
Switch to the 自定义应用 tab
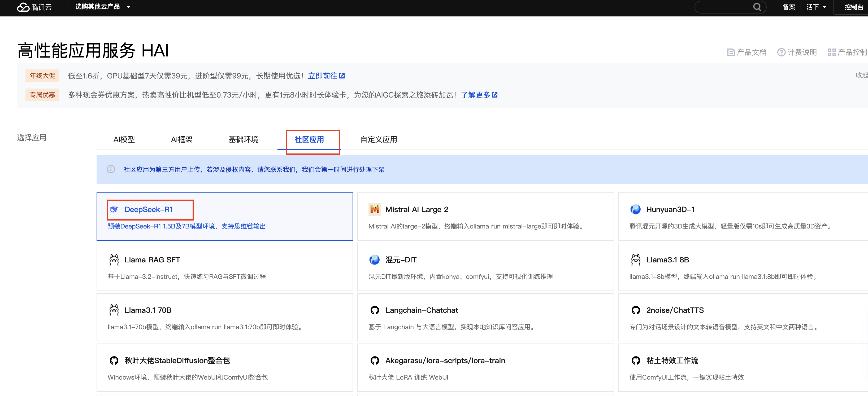[x=379, y=139]
